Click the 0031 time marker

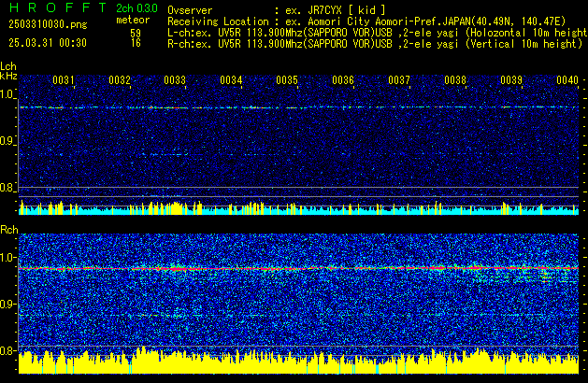(x=64, y=80)
